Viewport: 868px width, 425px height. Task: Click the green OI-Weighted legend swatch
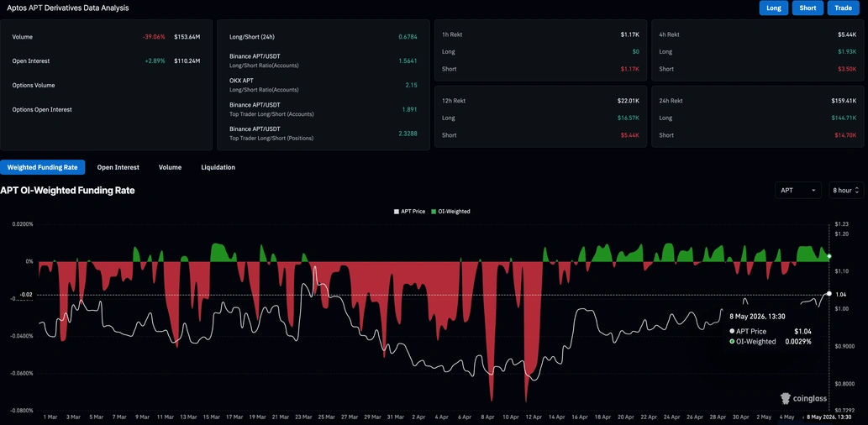[x=434, y=212]
